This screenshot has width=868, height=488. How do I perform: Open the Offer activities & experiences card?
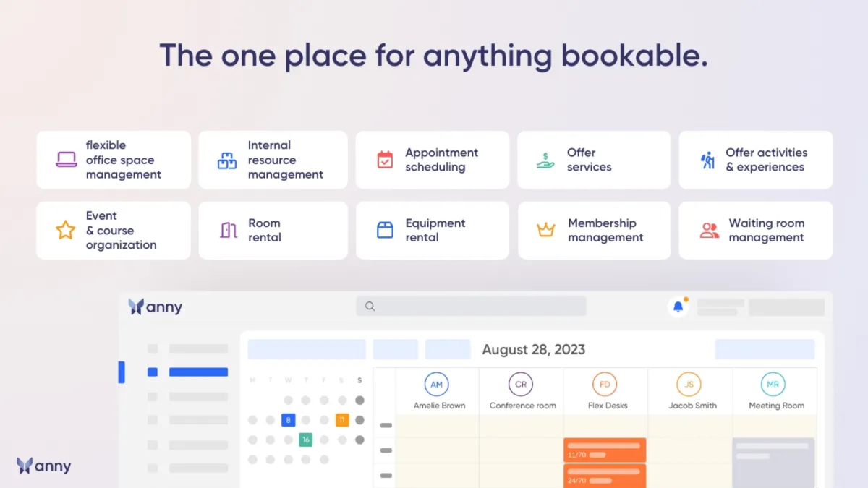click(x=755, y=160)
